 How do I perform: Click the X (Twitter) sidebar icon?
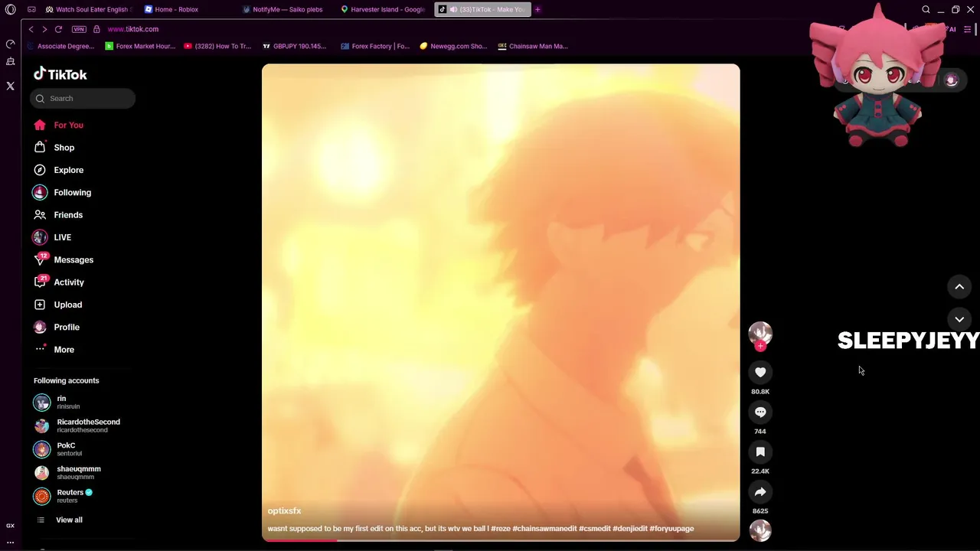pyautogui.click(x=10, y=86)
